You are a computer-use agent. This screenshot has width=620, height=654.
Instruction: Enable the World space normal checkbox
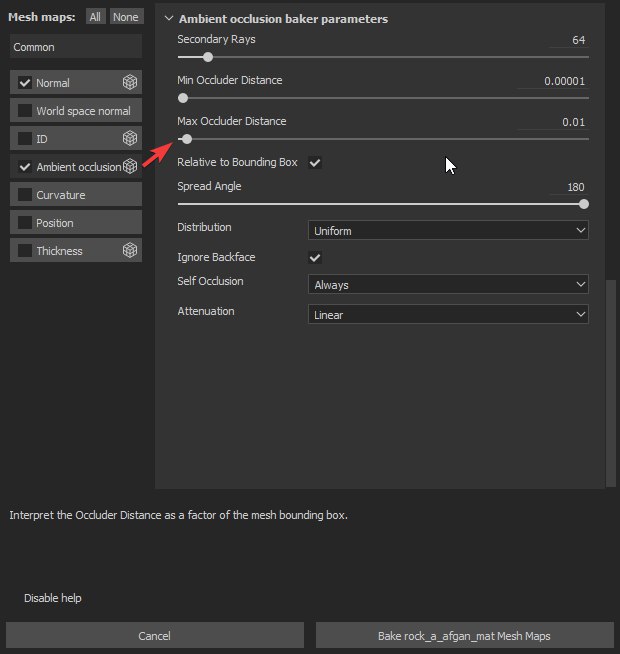pyautogui.click(x=25, y=111)
